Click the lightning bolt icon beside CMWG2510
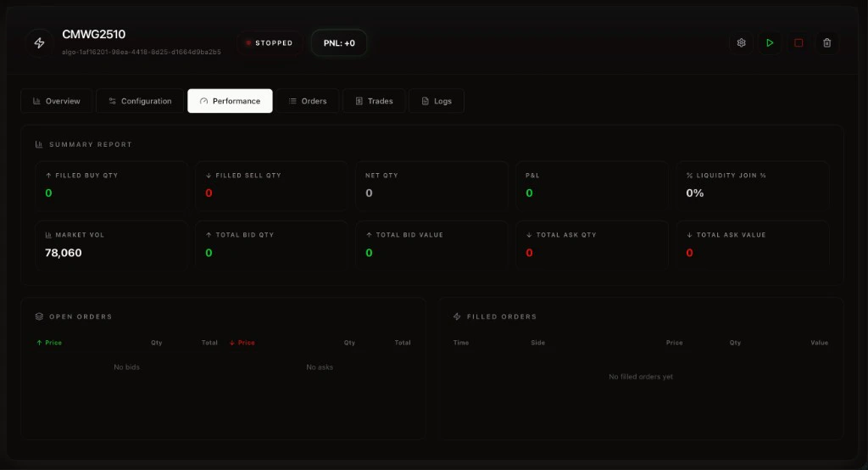Image resolution: width=868 pixels, height=470 pixels. pos(39,42)
